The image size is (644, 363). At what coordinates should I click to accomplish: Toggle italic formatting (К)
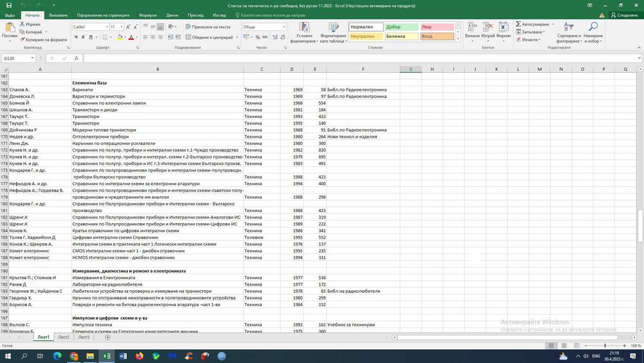(83, 37)
